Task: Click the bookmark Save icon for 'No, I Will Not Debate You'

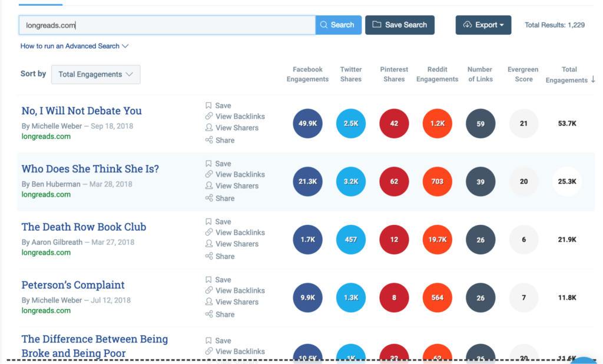Action: point(208,105)
